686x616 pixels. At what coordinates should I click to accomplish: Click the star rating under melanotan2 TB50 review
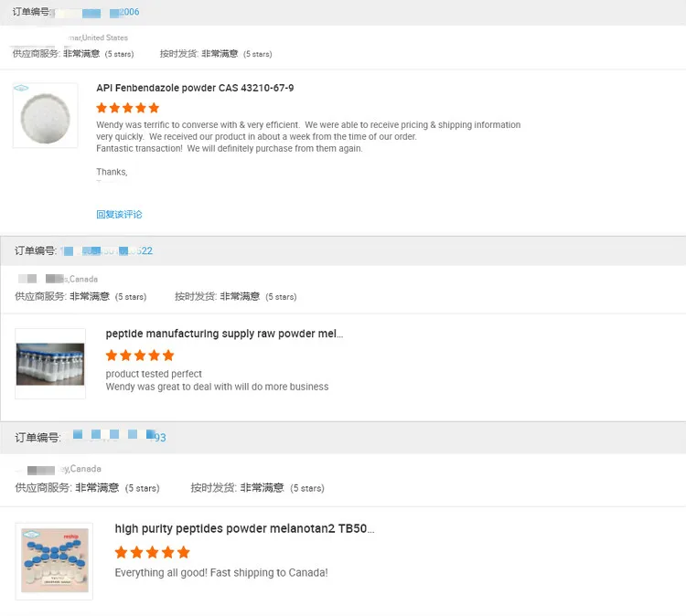152,552
